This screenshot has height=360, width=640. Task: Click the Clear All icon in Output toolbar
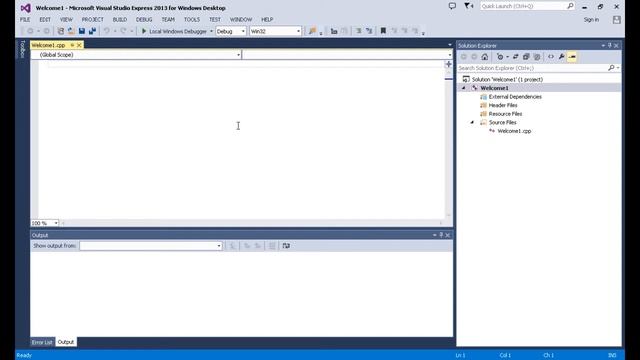click(x=272, y=246)
